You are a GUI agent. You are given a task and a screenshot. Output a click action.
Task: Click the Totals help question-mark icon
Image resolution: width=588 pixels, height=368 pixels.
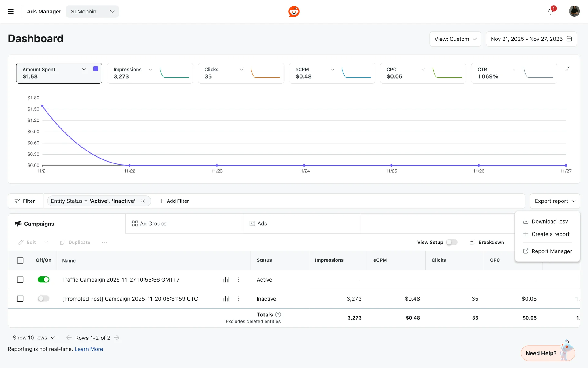point(278,315)
